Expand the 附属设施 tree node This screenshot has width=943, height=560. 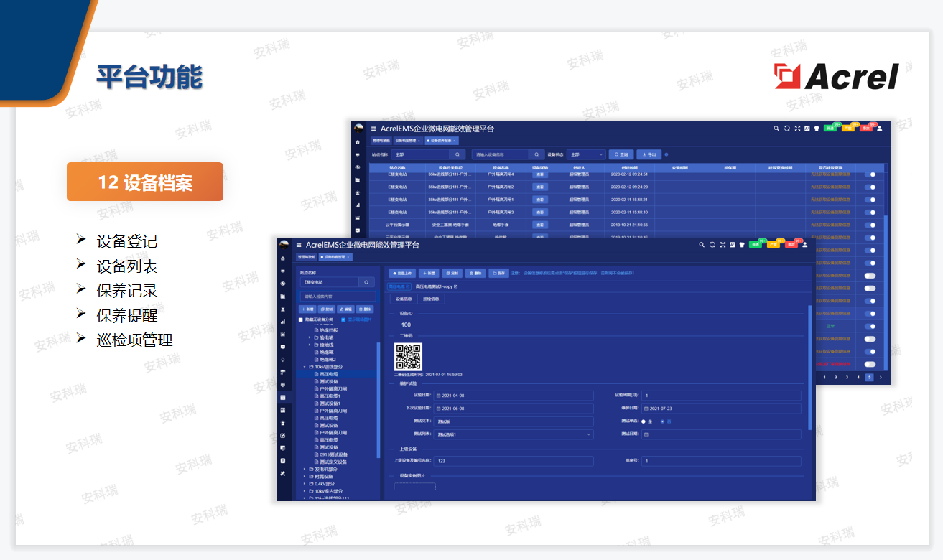[x=305, y=476]
